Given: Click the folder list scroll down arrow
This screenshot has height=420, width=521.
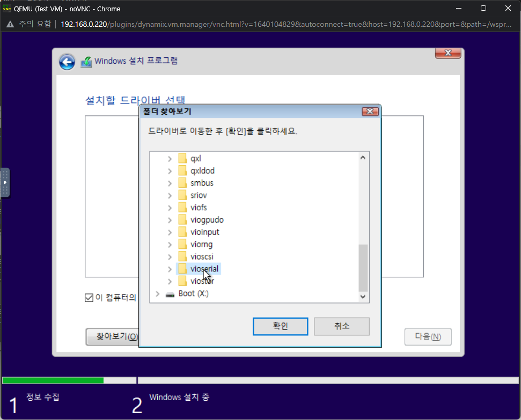Looking at the screenshot, I should click(363, 297).
